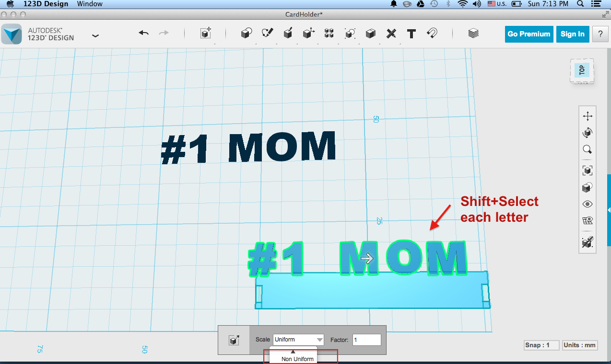The image size is (611, 364).
Task: Select the Pan navigation tool
Action: point(587,116)
